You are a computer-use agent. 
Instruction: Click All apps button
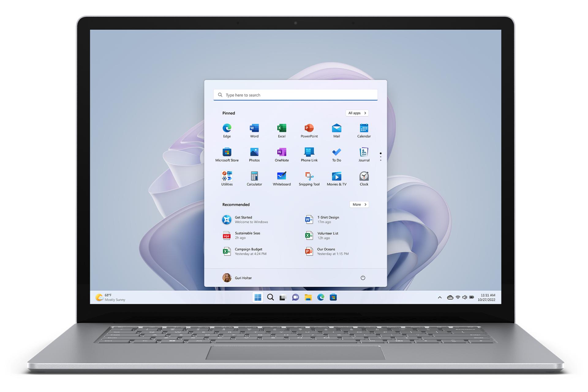click(357, 113)
